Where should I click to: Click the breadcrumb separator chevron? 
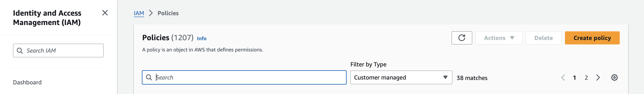coord(151,13)
